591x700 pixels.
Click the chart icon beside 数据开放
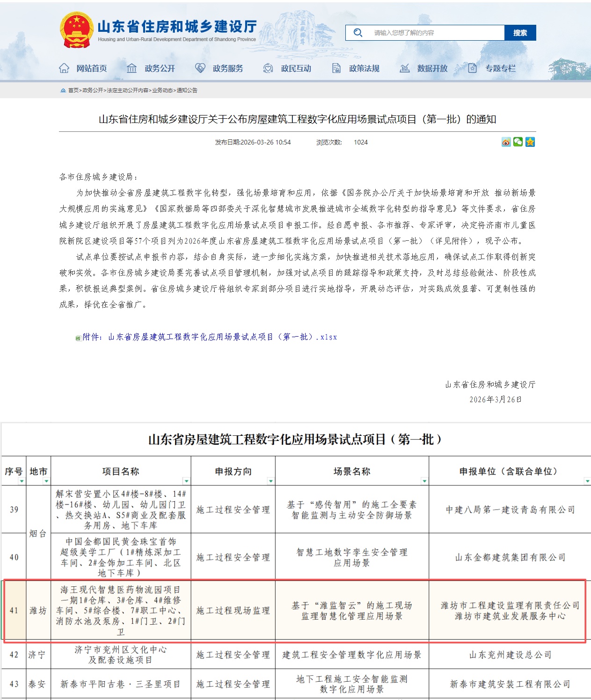[404, 68]
